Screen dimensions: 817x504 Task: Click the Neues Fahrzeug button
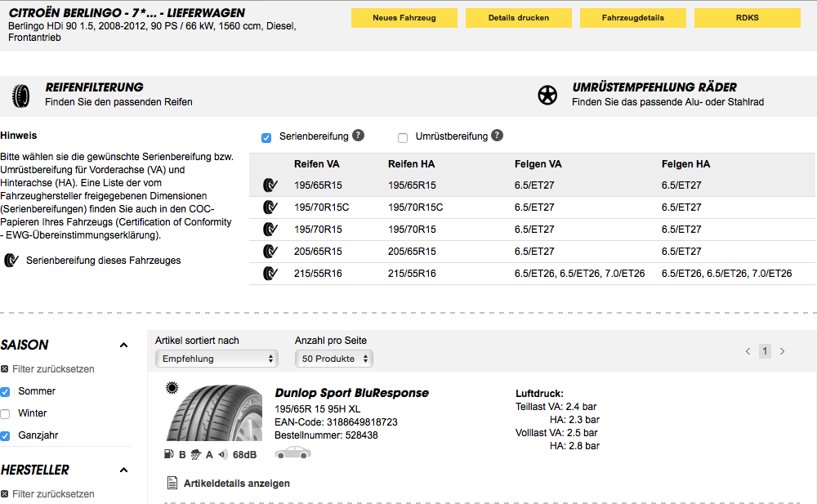click(404, 18)
